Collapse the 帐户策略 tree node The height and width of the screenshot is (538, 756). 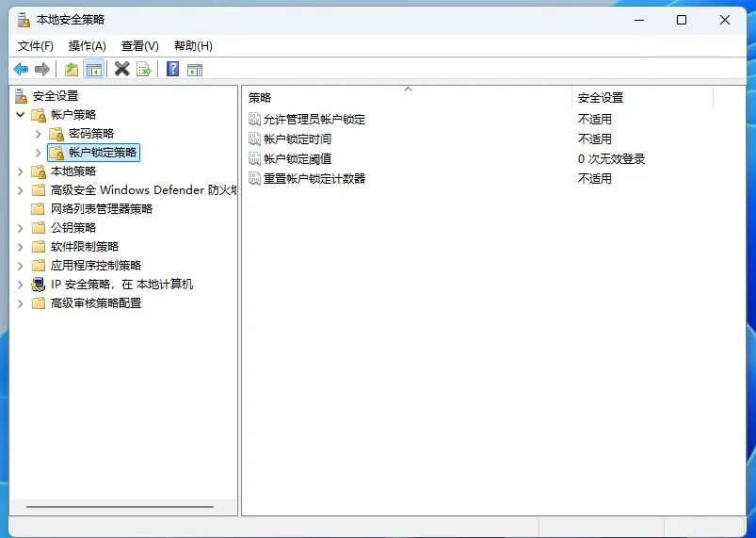[x=21, y=115]
